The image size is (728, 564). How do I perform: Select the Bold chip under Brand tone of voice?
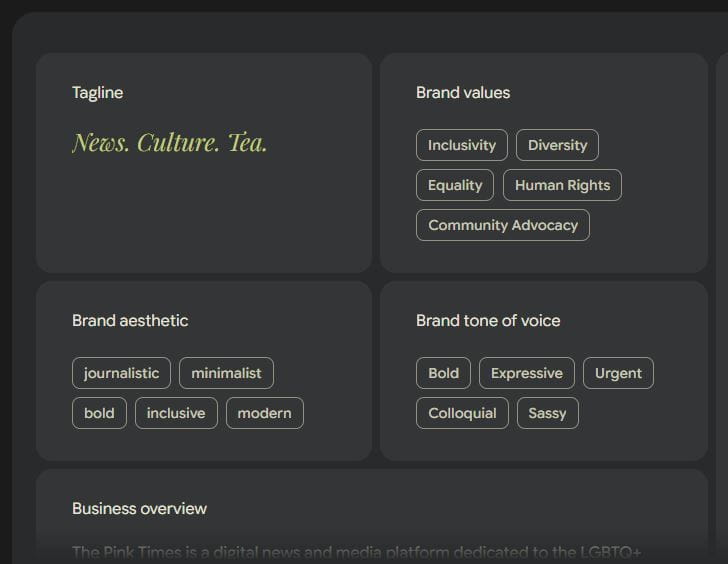coord(443,373)
